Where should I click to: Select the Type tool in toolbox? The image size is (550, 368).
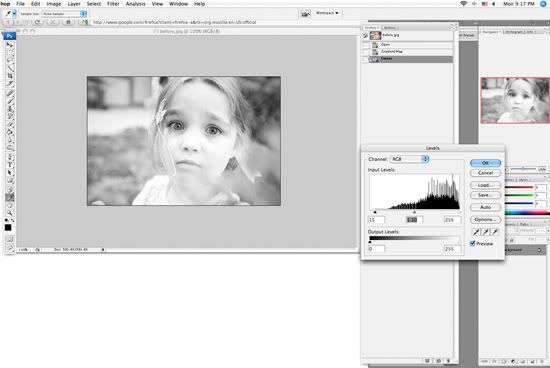pyautogui.click(x=10, y=165)
